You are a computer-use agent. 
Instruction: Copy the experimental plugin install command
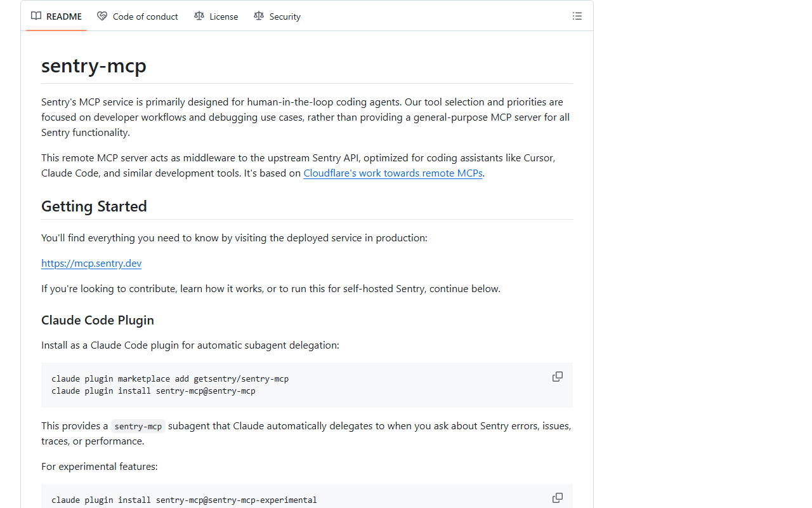(557, 497)
